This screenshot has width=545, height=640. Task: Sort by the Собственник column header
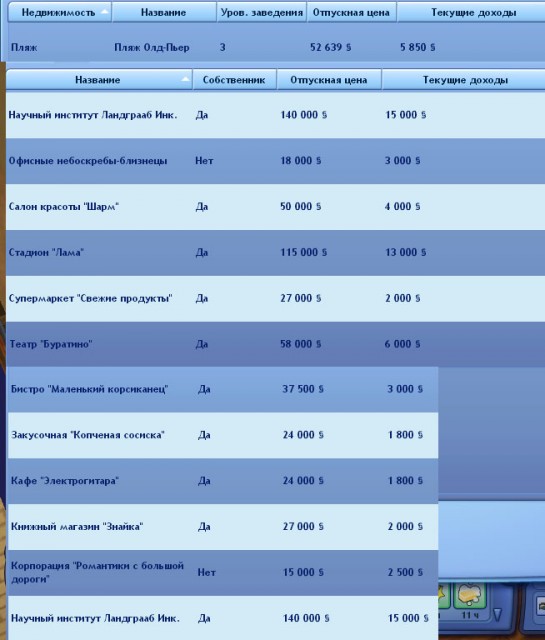234,80
